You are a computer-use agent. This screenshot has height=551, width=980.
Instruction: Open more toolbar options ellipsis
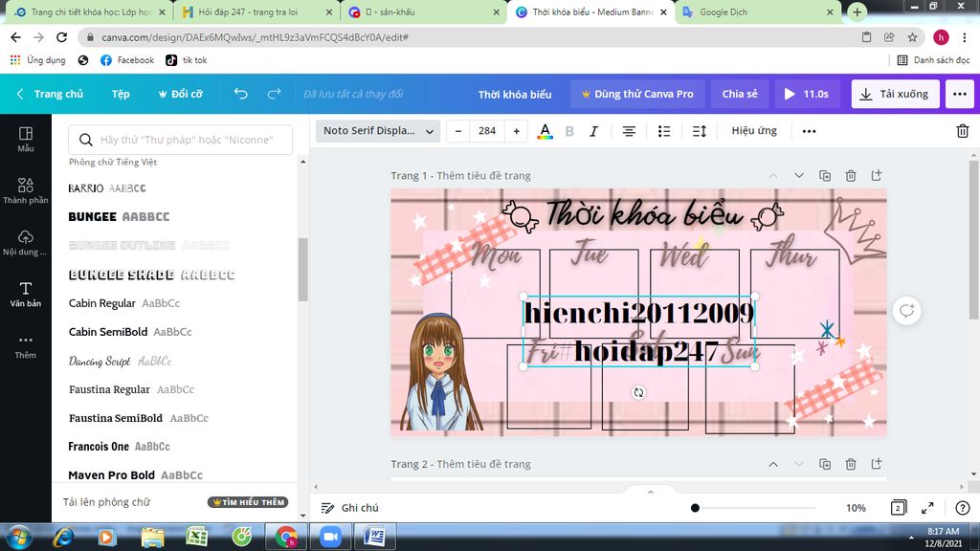[x=809, y=131]
